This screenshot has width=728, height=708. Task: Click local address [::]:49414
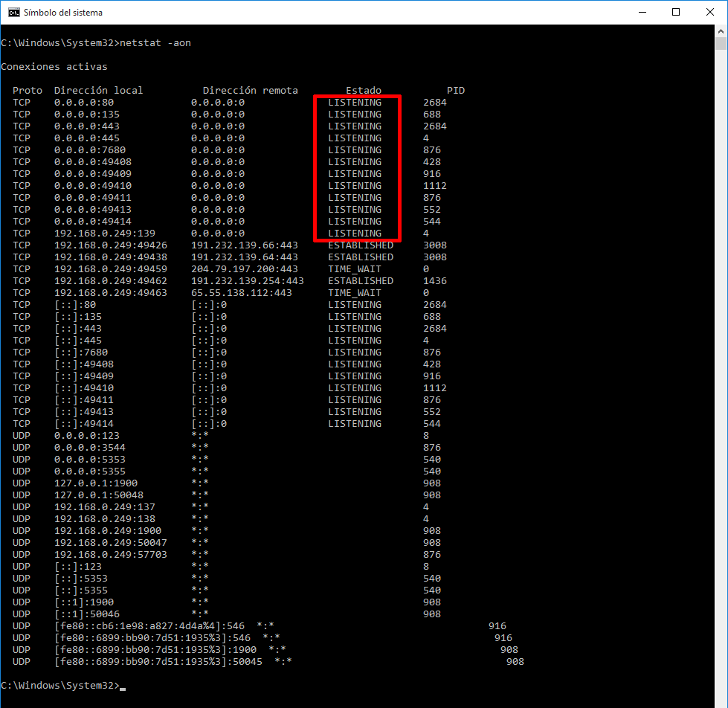[84, 424]
